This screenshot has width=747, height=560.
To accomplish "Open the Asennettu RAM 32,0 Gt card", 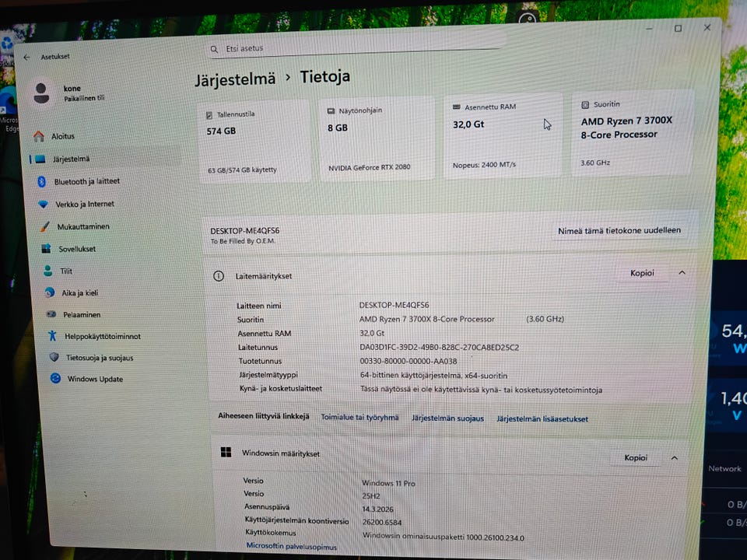I will 502,135.
